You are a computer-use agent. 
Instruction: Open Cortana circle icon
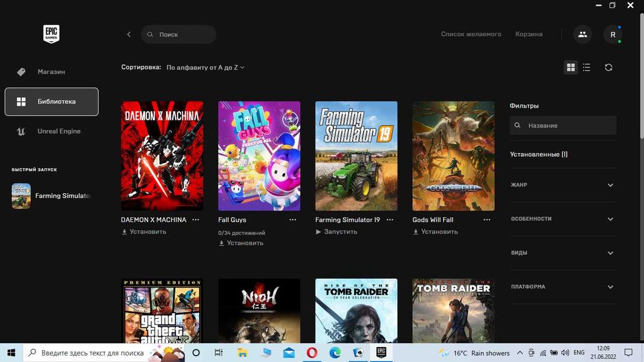pyautogui.click(x=196, y=352)
